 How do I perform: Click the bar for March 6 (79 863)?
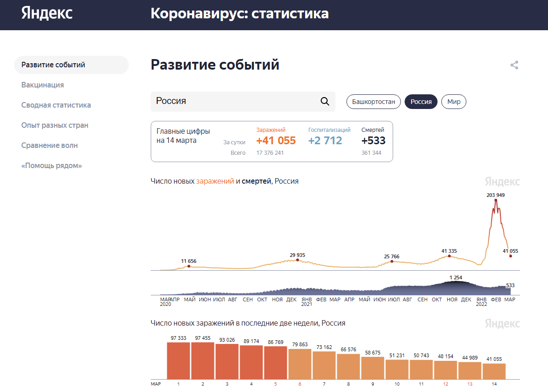[300, 364]
